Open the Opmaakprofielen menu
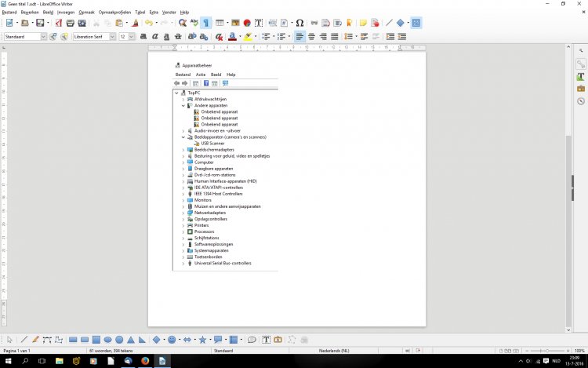Viewport: 588px width, 368px height. pos(114,13)
